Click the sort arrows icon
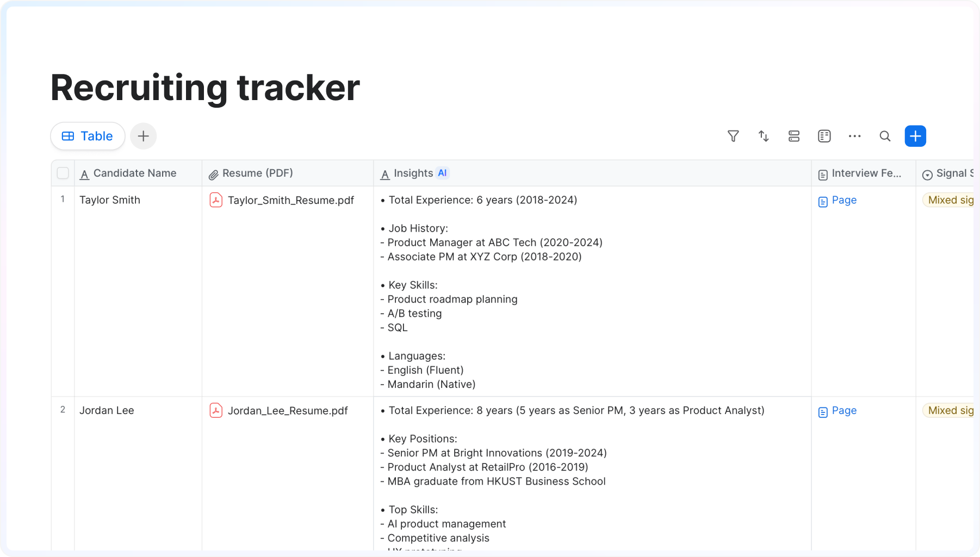The image size is (980, 557). pos(764,136)
